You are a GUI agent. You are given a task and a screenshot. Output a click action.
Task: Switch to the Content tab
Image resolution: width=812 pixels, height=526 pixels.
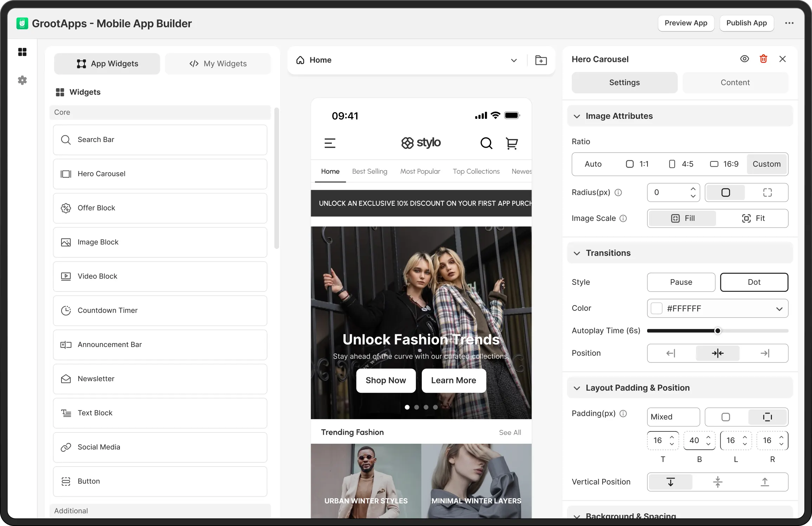click(735, 83)
